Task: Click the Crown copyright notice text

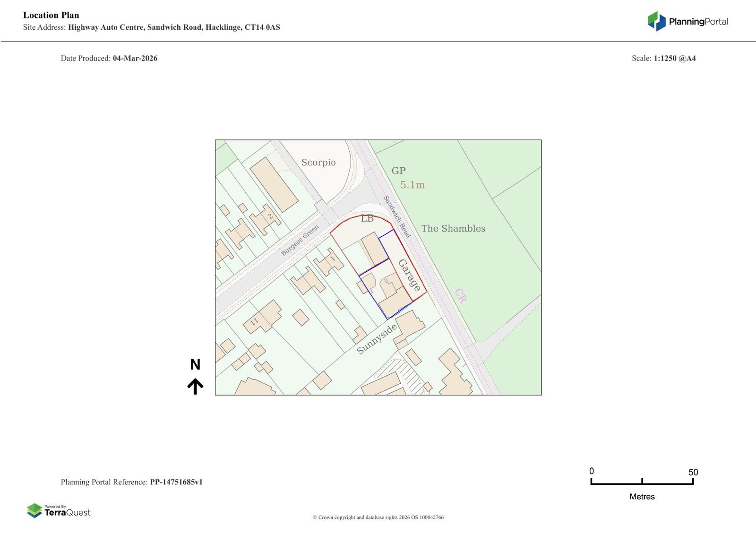Action: [x=378, y=517]
